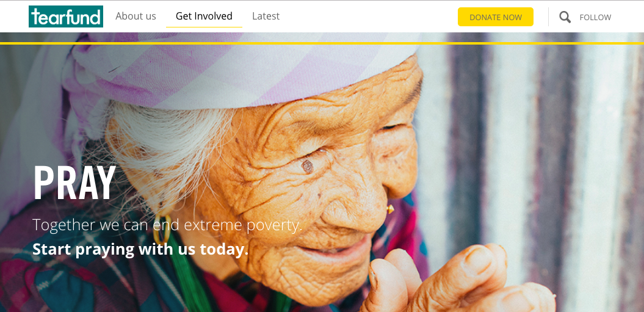
Task: Click the large PRAY heading
Action: click(x=74, y=183)
